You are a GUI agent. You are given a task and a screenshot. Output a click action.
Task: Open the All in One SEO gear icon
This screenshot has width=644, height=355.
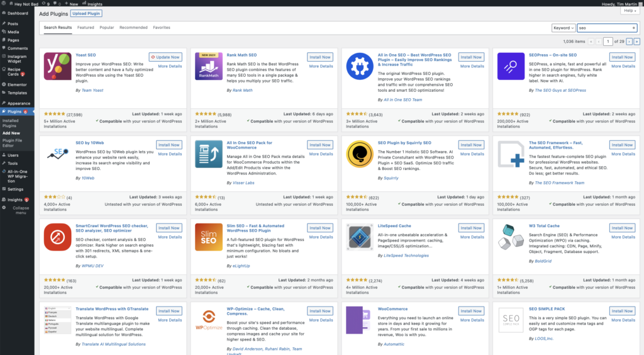pos(360,66)
